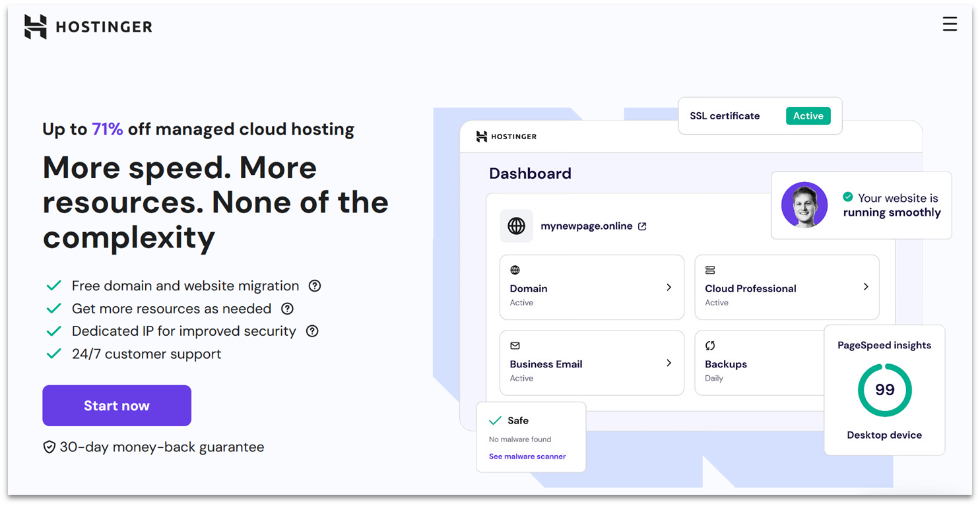Click the Hostinger logo in the header
This screenshot has width=980, height=506.
coord(88,26)
